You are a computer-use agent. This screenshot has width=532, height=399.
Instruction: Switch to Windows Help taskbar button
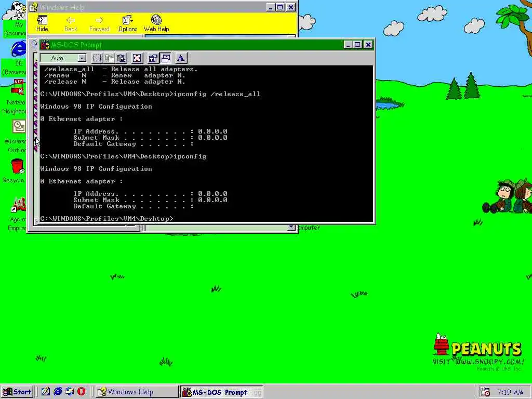[x=137, y=392]
